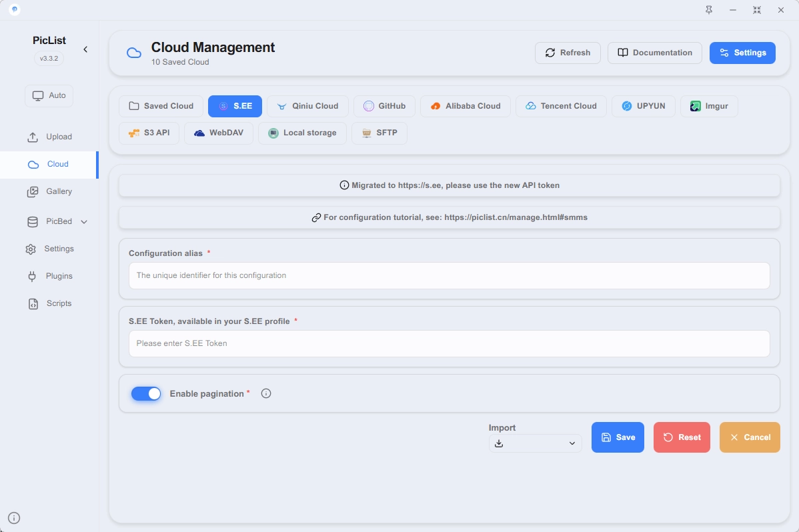Go to the Upload page
The image size is (799, 532).
(x=49, y=137)
